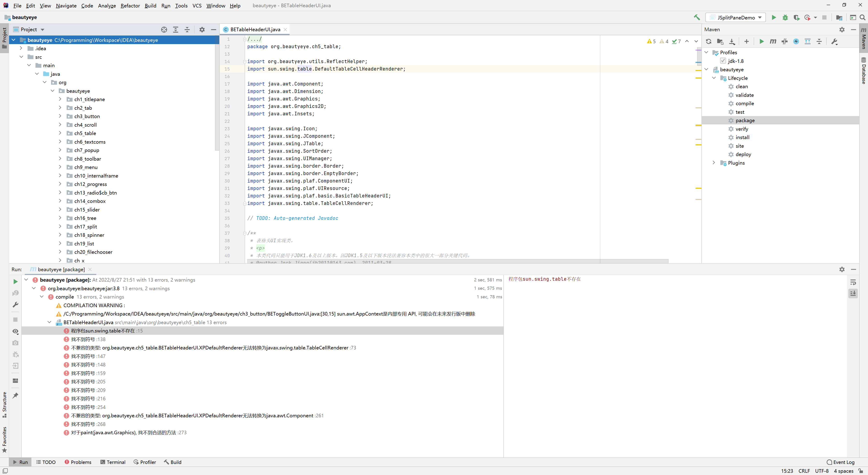Open the Favorites side tool window

4,440
